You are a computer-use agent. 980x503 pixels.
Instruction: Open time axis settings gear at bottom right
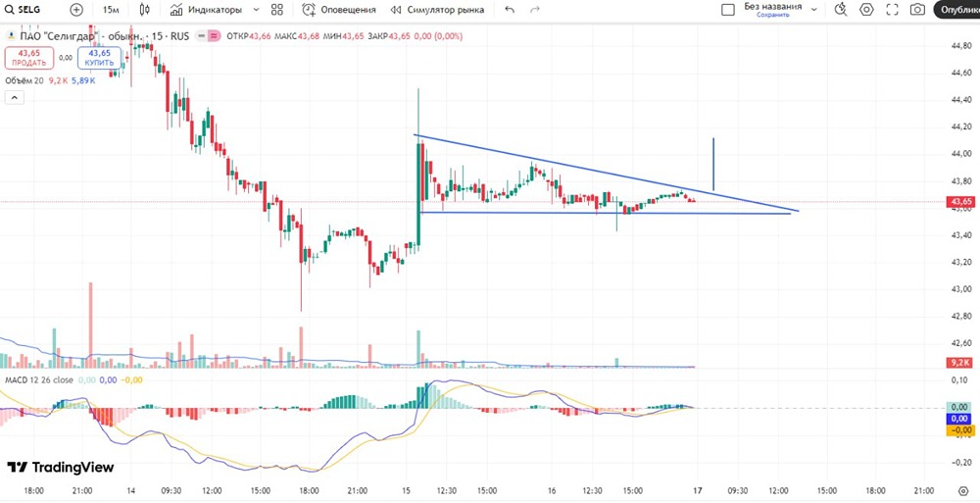(963, 490)
